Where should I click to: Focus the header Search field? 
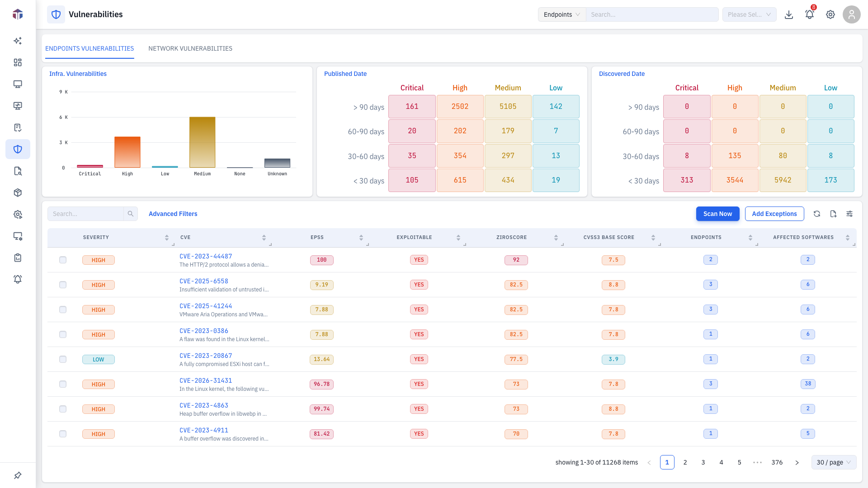(652, 14)
